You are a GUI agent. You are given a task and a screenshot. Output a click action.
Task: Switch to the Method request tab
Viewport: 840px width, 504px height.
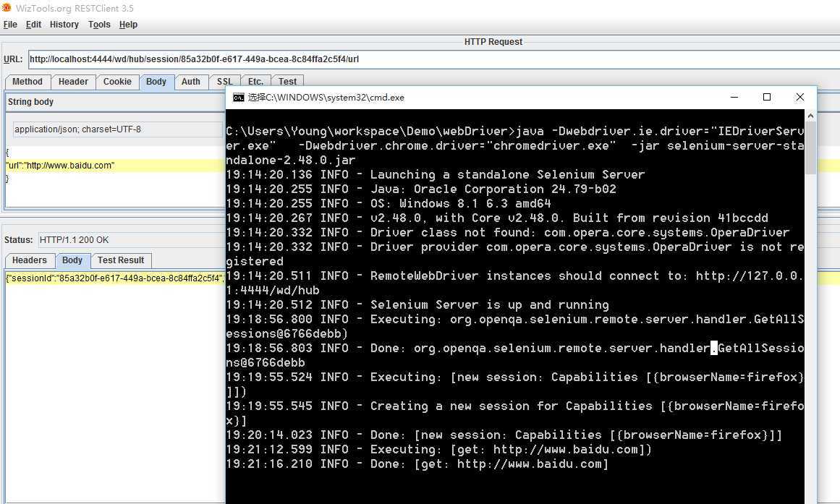tap(27, 82)
